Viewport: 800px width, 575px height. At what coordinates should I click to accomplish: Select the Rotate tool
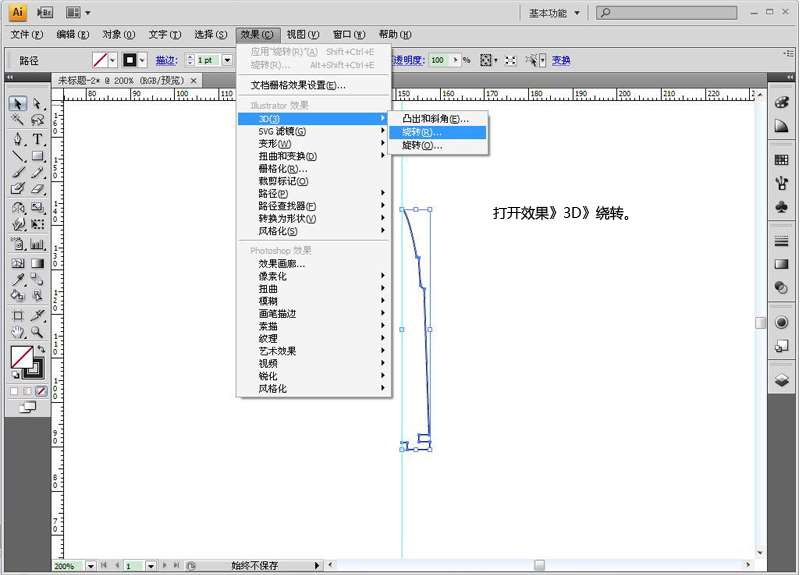pyautogui.click(x=18, y=208)
